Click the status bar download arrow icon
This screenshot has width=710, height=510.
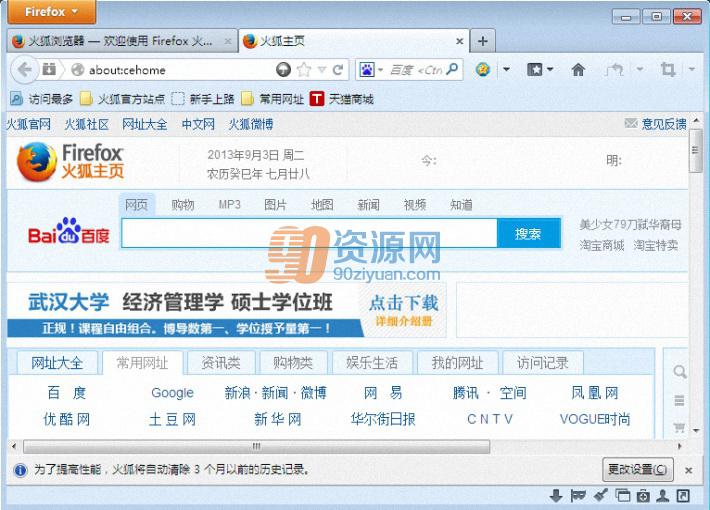click(x=556, y=496)
